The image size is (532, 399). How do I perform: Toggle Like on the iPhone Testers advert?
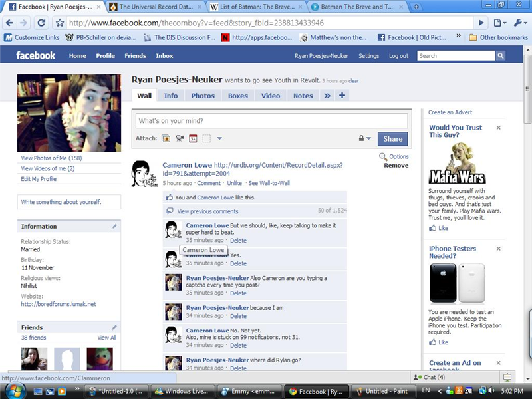click(438, 342)
